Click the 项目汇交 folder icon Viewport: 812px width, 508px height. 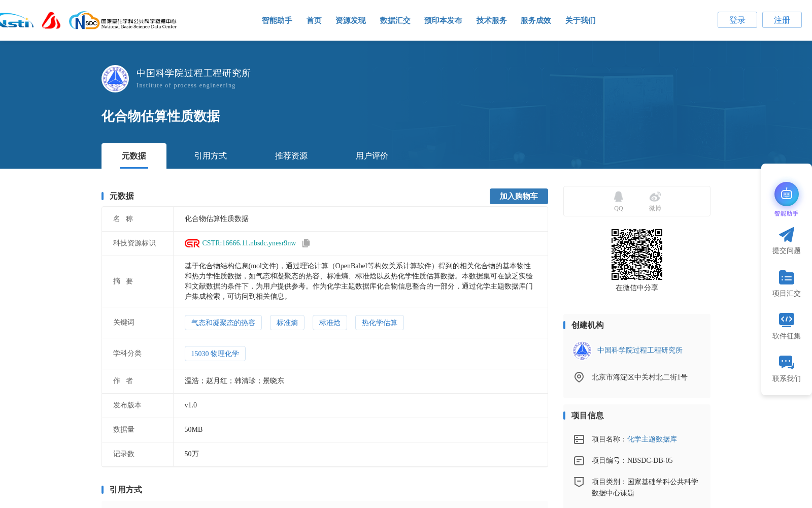pos(786,277)
